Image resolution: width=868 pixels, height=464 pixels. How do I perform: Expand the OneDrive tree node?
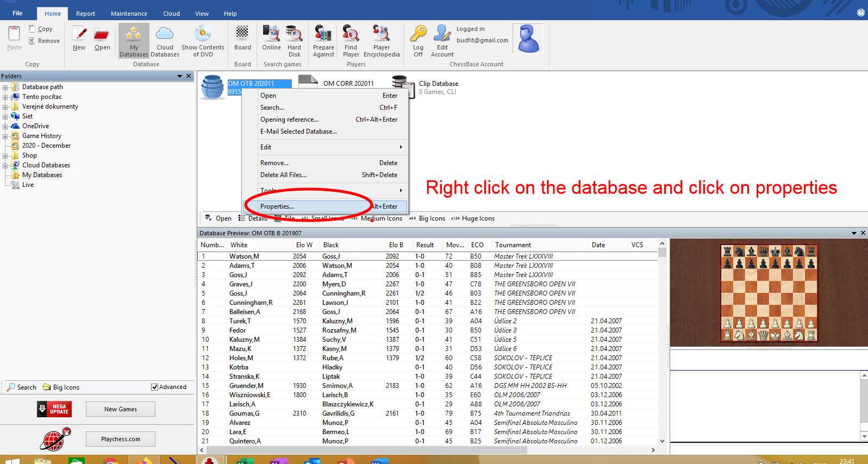pyautogui.click(x=5, y=126)
